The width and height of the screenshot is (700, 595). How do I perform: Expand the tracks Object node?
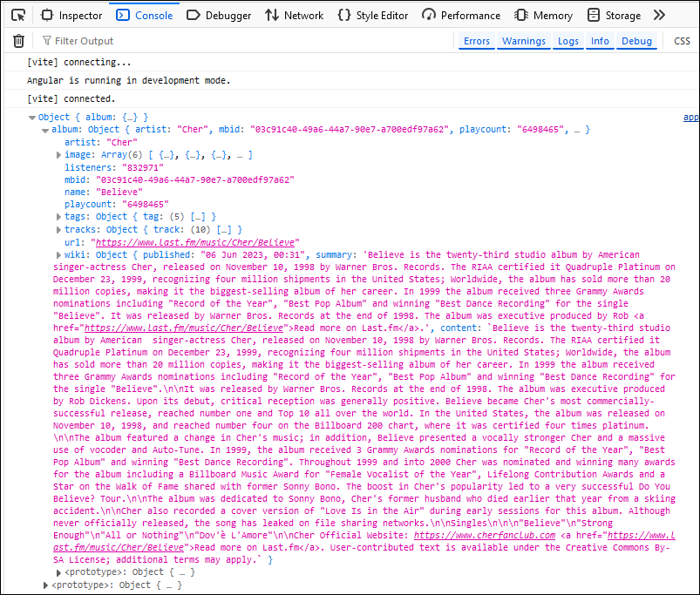click(58, 230)
